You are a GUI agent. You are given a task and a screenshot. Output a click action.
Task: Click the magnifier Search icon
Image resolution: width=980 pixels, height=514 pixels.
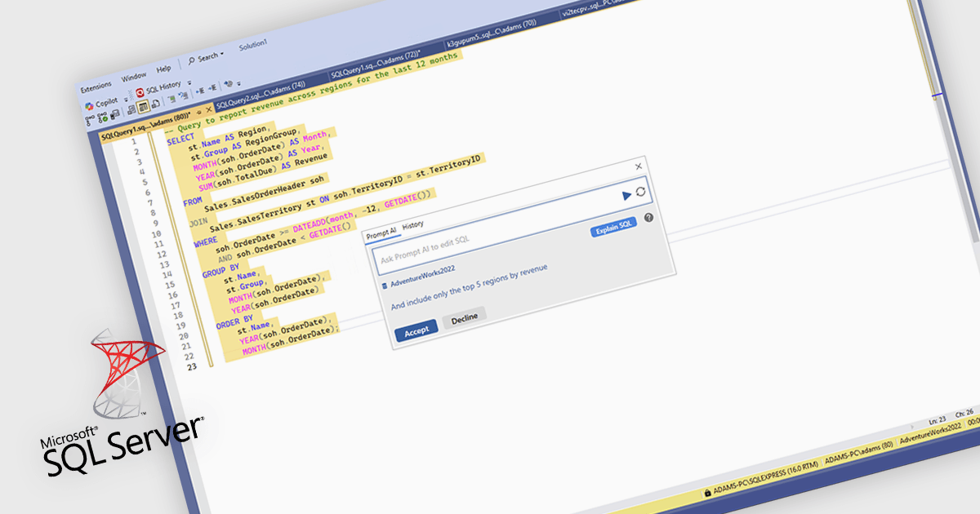click(192, 60)
